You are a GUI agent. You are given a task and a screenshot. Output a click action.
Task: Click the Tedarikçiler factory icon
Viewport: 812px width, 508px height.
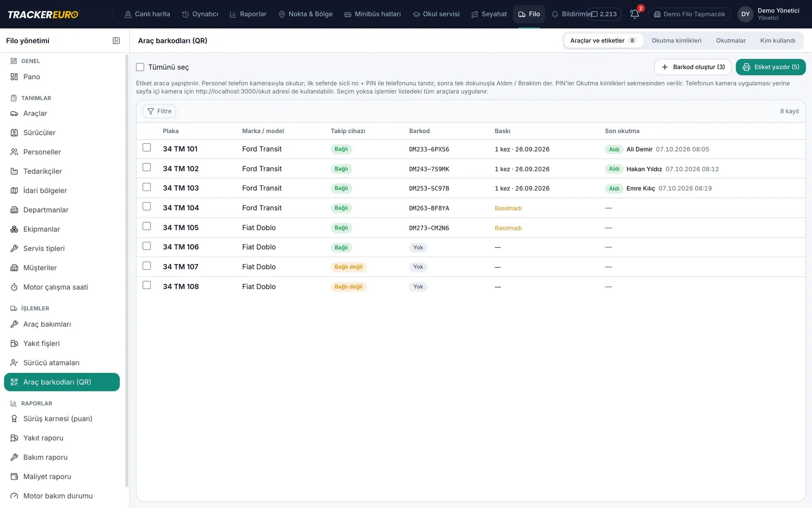click(x=14, y=171)
